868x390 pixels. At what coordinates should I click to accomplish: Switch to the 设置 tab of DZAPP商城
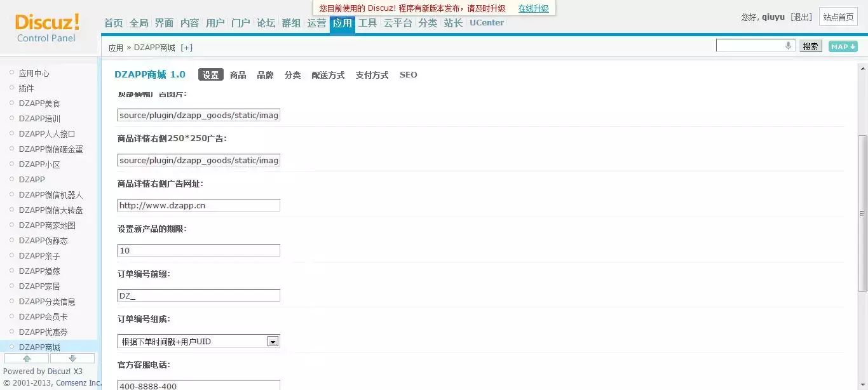click(x=211, y=75)
